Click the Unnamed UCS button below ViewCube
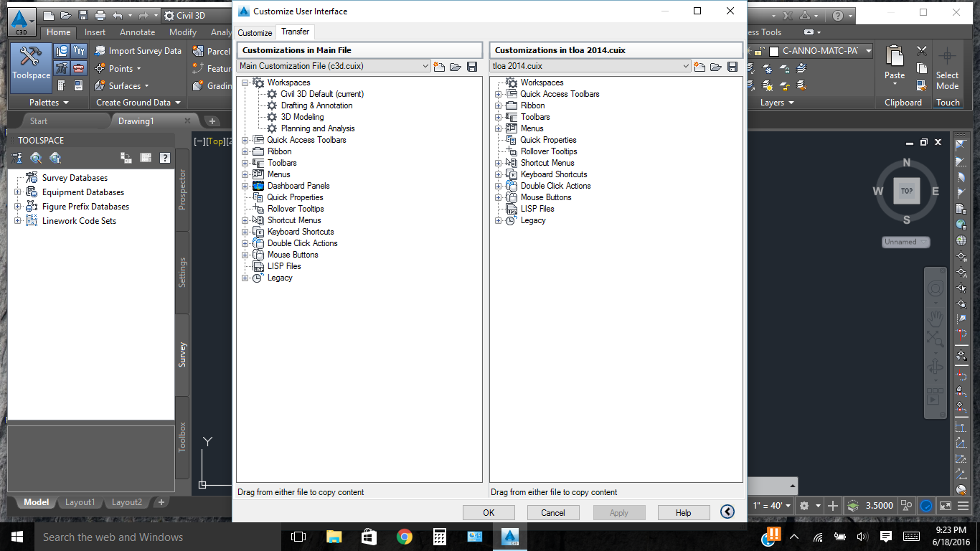Image resolution: width=980 pixels, height=551 pixels. coord(906,242)
